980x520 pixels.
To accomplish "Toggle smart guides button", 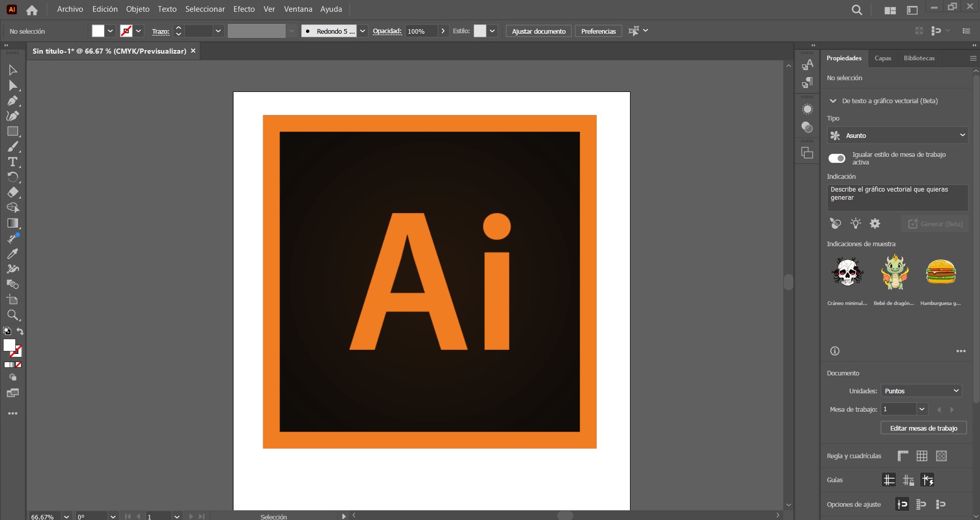I will coord(928,480).
